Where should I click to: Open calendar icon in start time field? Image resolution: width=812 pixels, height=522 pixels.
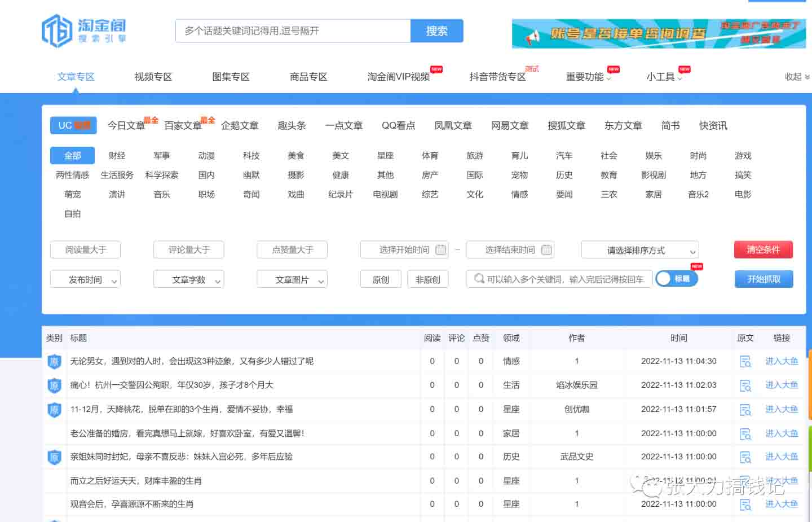tap(440, 250)
